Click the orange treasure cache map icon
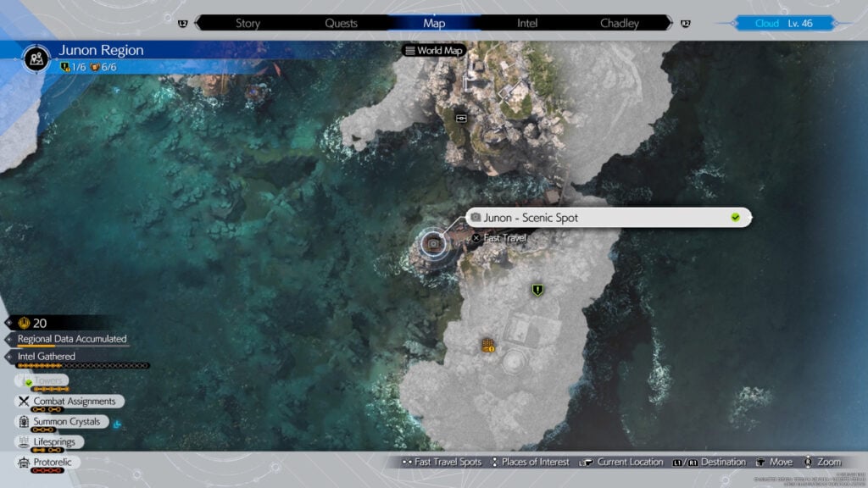The width and height of the screenshot is (868, 488). (x=488, y=345)
